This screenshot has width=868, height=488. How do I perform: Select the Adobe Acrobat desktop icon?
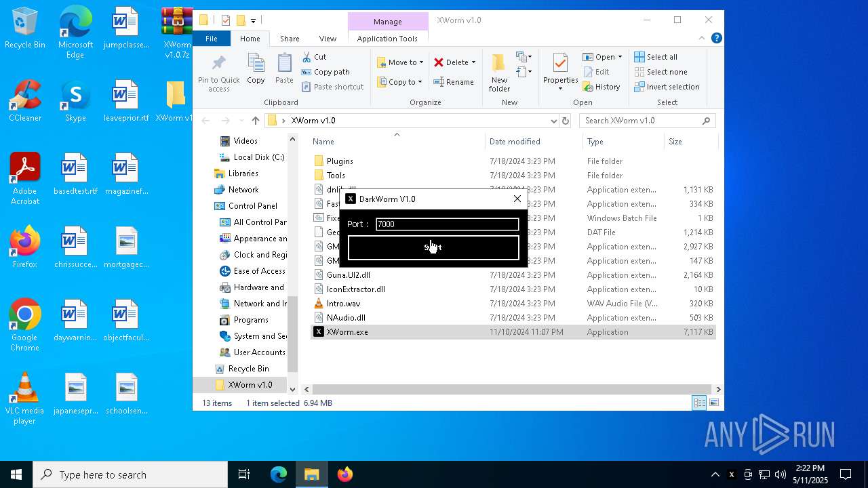click(25, 180)
